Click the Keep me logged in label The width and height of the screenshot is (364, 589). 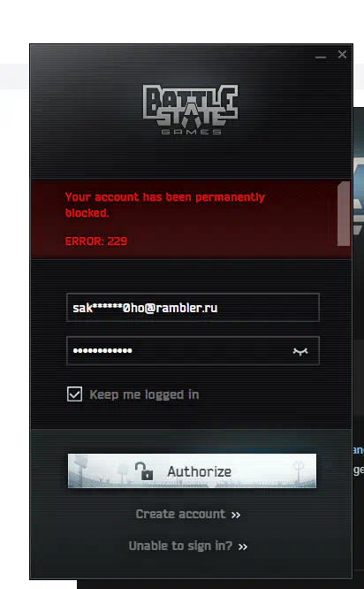point(144,394)
